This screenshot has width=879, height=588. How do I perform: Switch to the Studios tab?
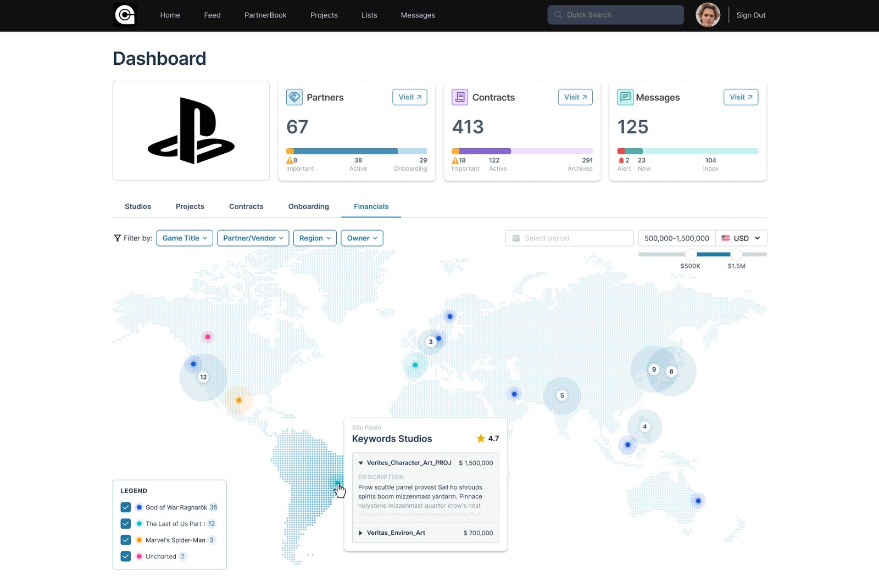[x=138, y=206]
